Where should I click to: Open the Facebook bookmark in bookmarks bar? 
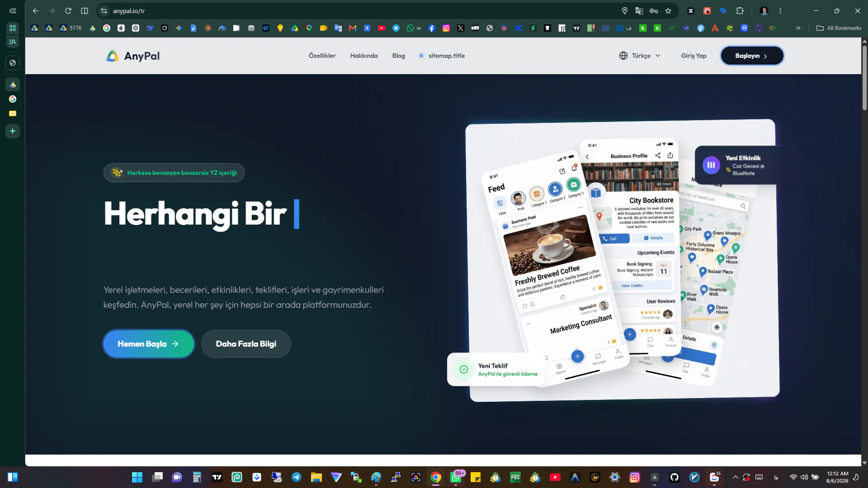(432, 28)
